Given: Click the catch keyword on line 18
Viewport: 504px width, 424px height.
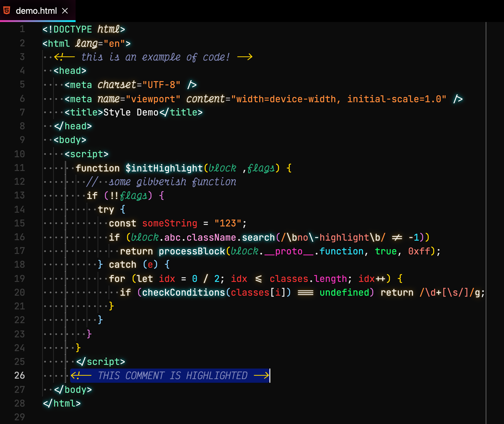Looking at the screenshot, I should click(123, 265).
